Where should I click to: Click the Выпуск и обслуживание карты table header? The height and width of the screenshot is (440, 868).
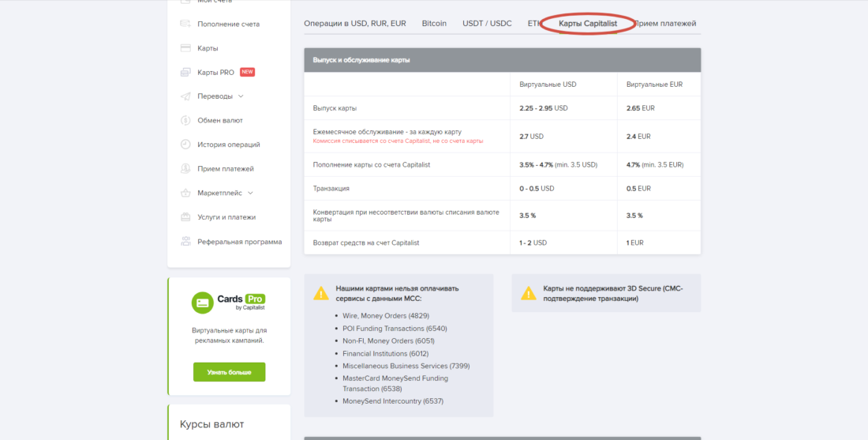pyautogui.click(x=502, y=60)
